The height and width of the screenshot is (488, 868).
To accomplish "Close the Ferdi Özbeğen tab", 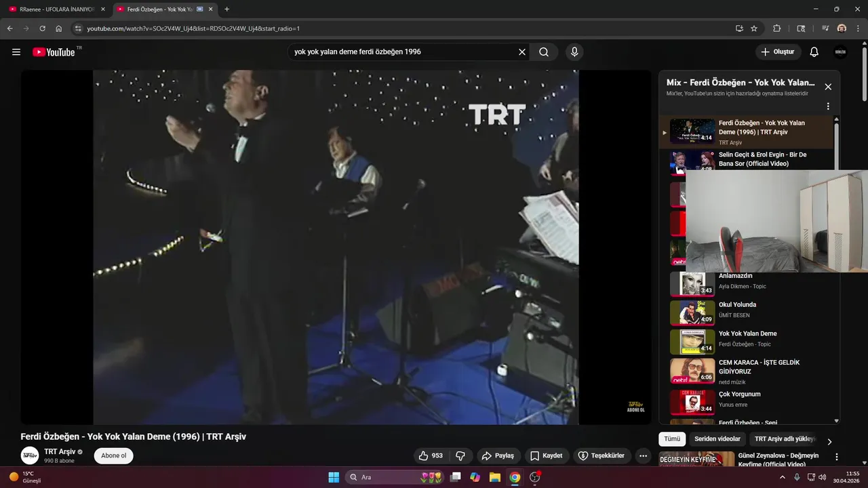I will point(211,9).
